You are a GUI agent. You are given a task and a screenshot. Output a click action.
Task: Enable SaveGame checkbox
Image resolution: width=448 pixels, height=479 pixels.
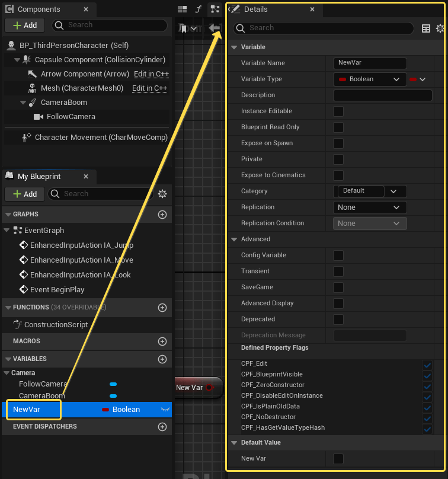point(338,288)
